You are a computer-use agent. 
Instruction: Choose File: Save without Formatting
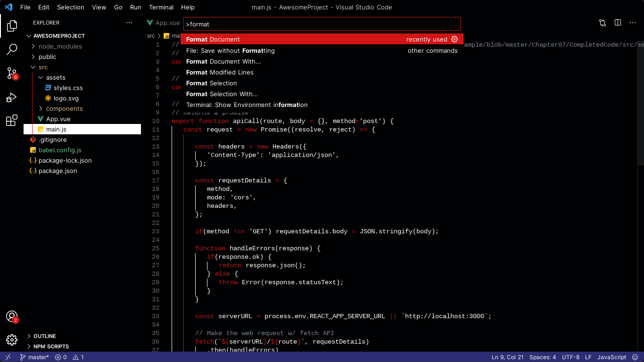(x=322, y=50)
